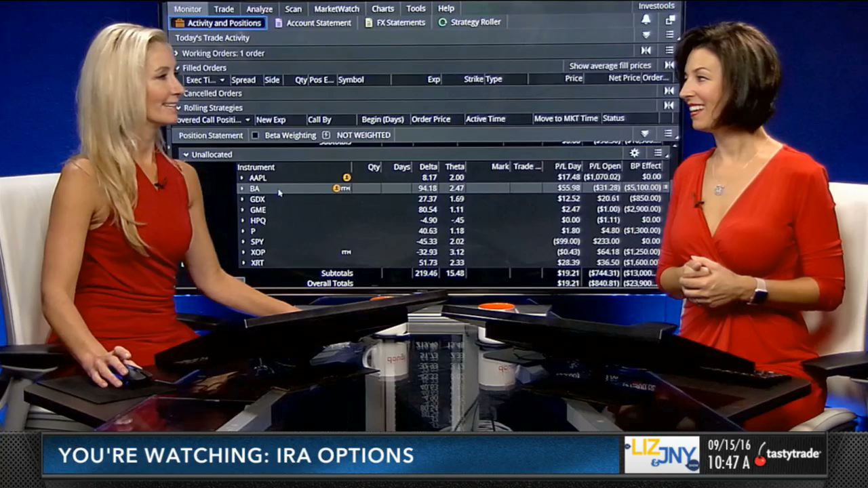Viewport: 868px width, 488px height.
Task: Collapse the Unallocated group
Action: click(186, 155)
